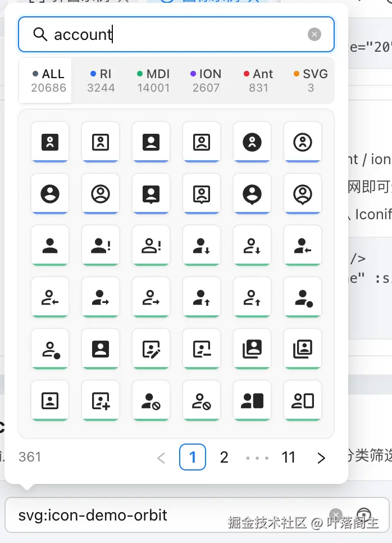Choose the solid account box multiple icon
This screenshot has width=392, height=543.
click(252, 349)
